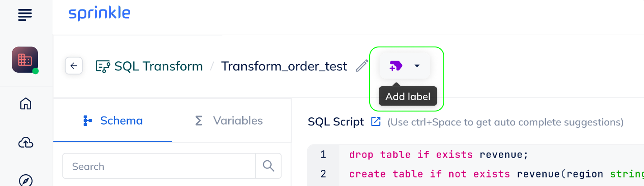Click the magnifier search button
644x186 pixels.
pos(268,166)
